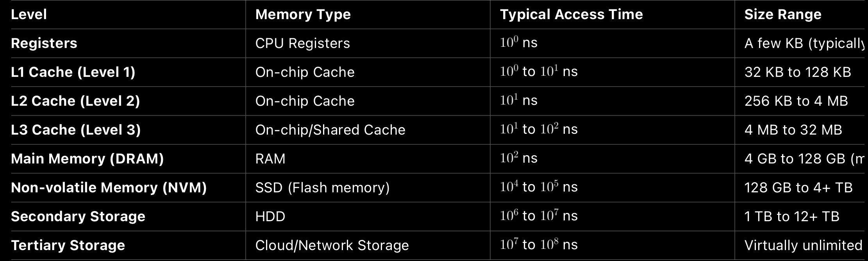
Task: Click the Size Range column header
Action: (x=782, y=14)
